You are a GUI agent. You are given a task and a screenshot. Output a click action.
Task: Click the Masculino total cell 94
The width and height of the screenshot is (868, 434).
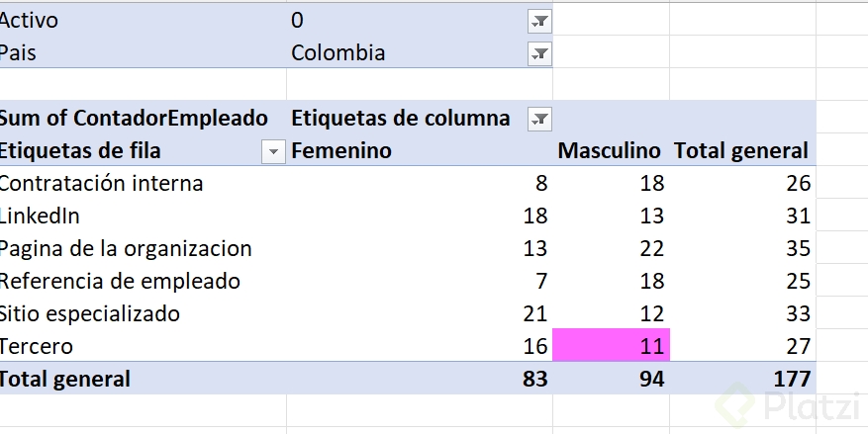(x=648, y=379)
